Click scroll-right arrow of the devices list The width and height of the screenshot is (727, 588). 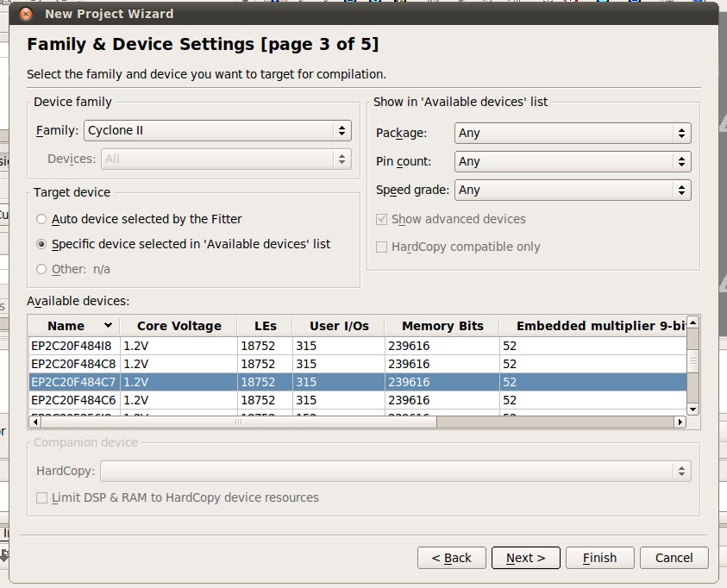click(x=680, y=422)
